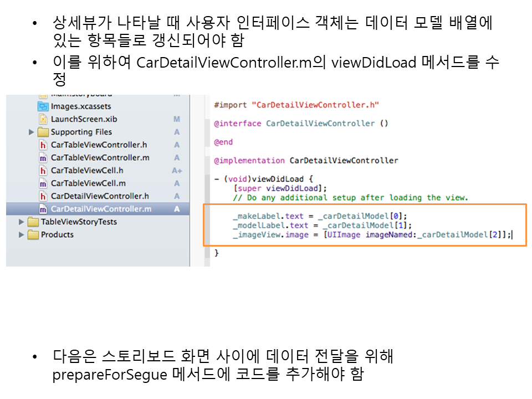Click the Supporting Files folder icon
Viewport: 532px width, 399px height.
[43, 132]
